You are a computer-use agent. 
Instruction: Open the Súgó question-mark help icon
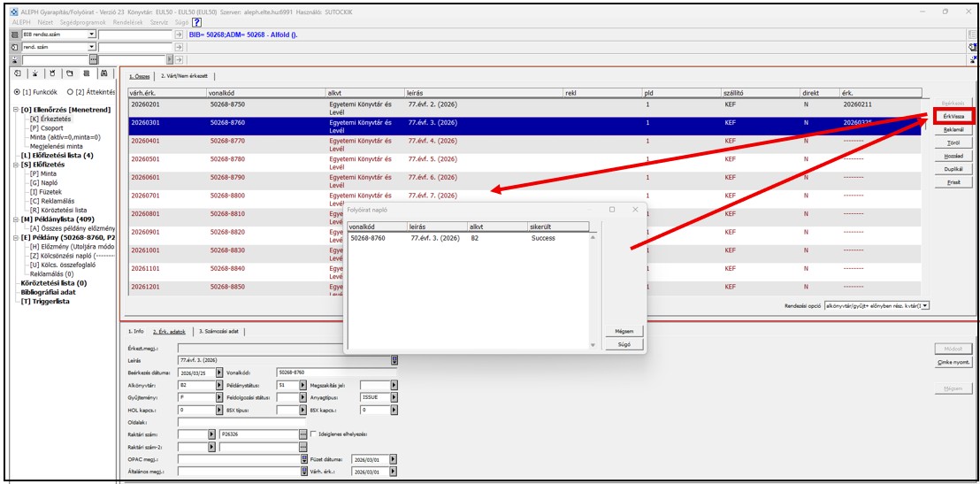click(x=197, y=22)
